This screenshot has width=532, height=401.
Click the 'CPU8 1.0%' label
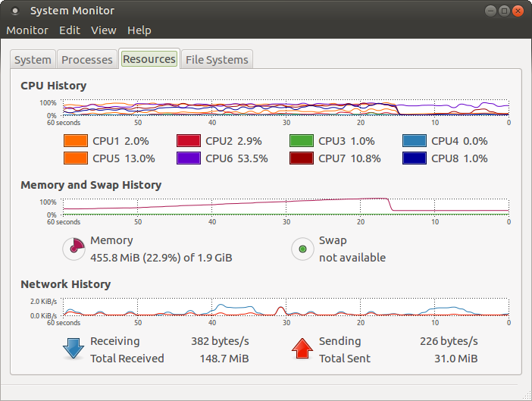click(459, 158)
